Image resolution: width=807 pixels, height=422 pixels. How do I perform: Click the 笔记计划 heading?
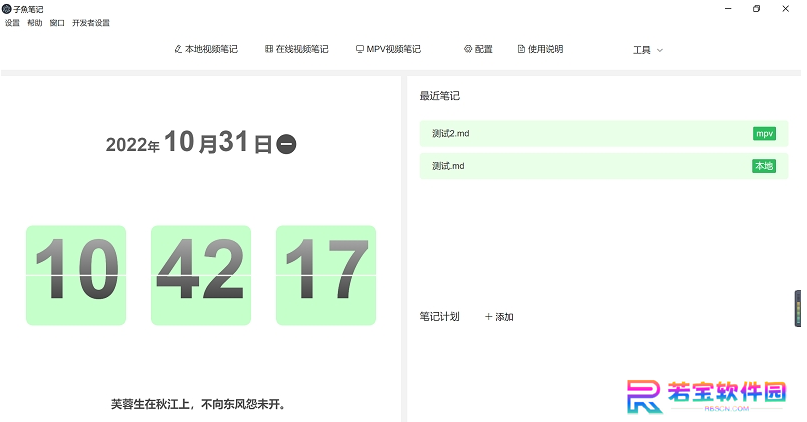pos(440,316)
